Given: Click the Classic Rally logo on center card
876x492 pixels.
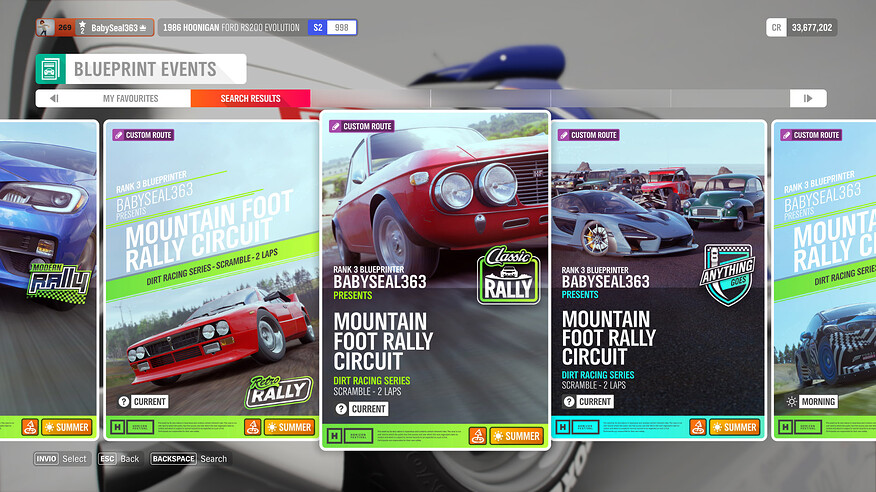Looking at the screenshot, I should pyautogui.click(x=508, y=275).
